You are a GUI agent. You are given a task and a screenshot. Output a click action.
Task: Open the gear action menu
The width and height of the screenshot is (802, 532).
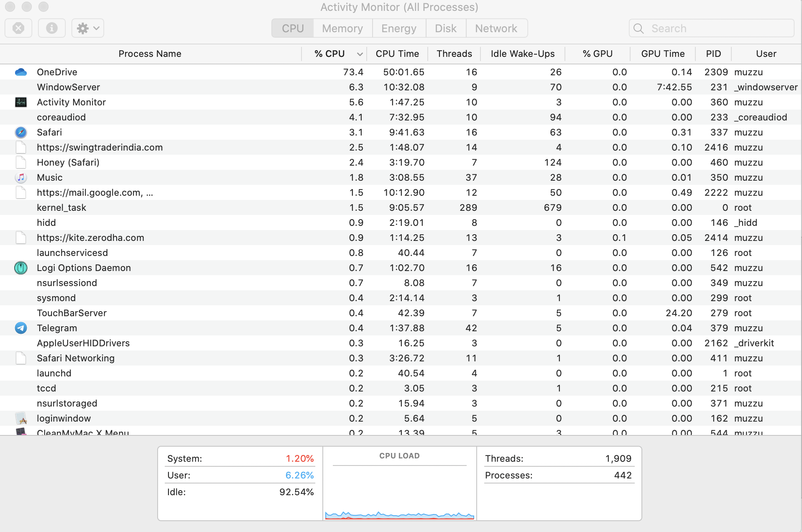pyautogui.click(x=88, y=28)
